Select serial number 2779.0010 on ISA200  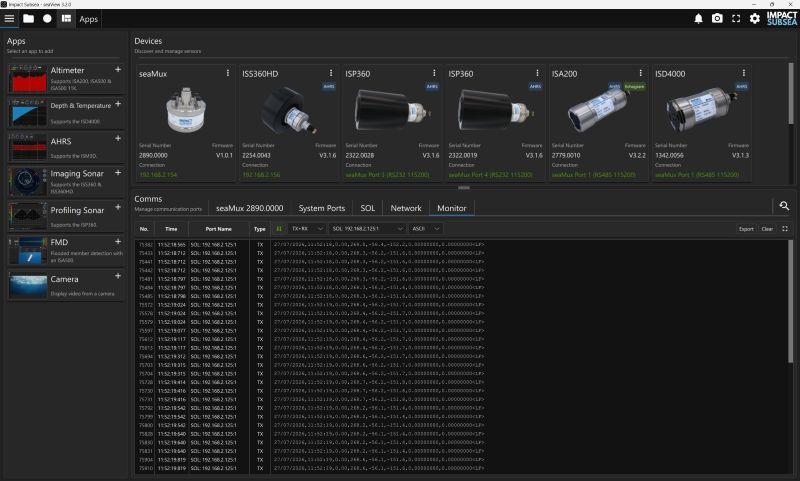pyautogui.click(x=566, y=155)
